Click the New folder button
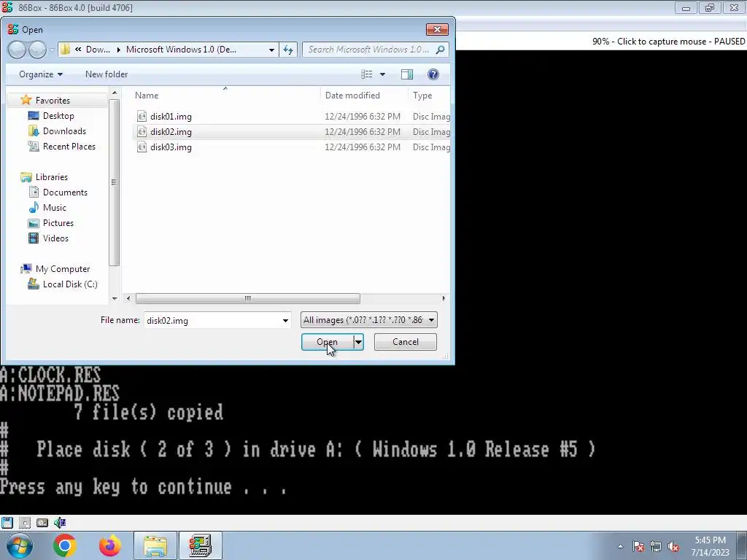Screen dimensions: 747x560 (107, 74)
